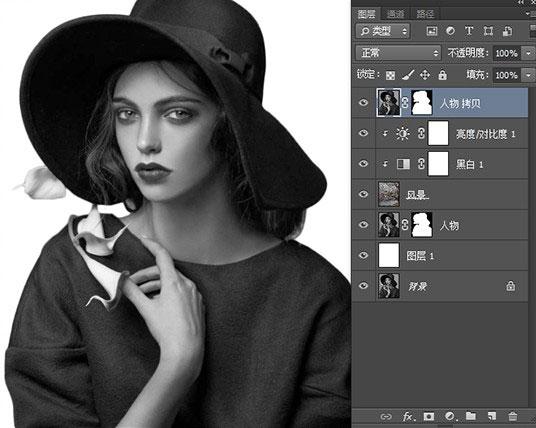
Task: Click mask link chain on 人物 layer
Action: click(x=405, y=225)
